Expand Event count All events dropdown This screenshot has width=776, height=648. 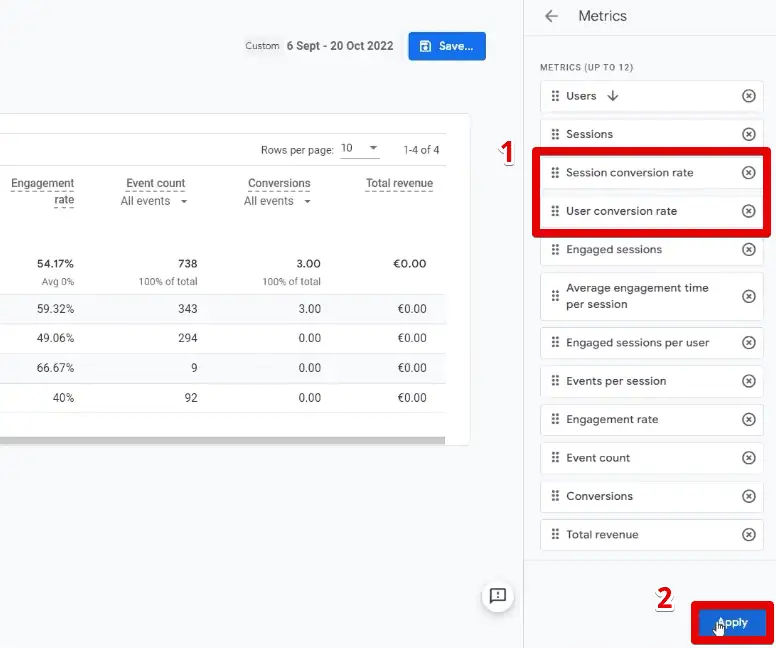[x=154, y=201]
